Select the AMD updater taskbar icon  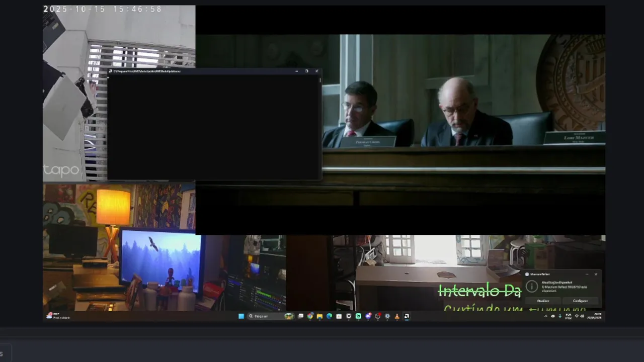(407, 316)
